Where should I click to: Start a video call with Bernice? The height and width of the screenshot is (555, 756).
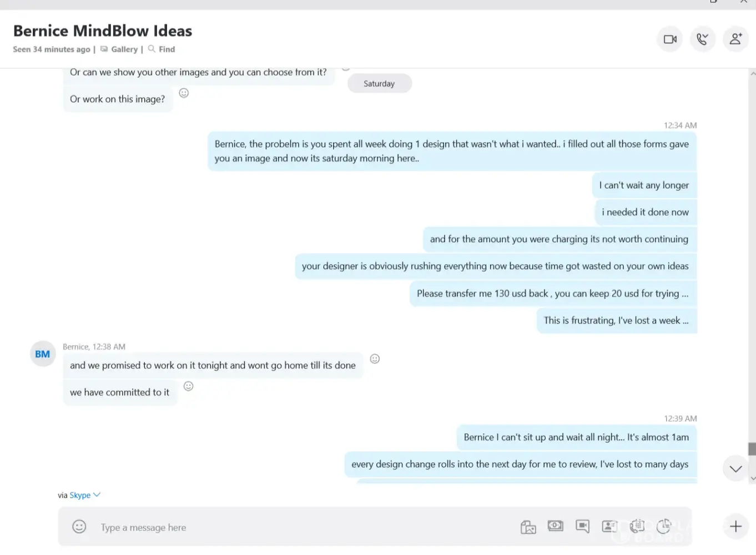pos(670,39)
